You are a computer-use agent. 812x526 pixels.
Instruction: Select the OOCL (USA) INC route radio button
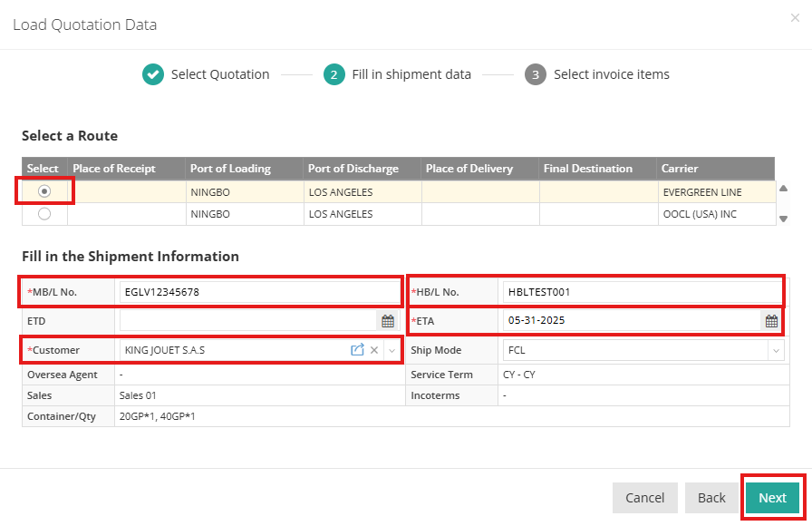point(45,214)
